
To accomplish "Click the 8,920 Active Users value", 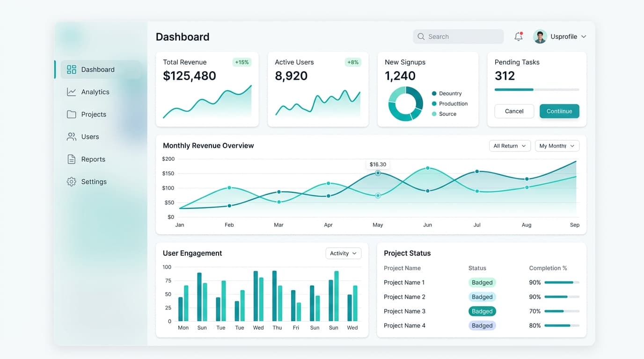I will [x=291, y=76].
